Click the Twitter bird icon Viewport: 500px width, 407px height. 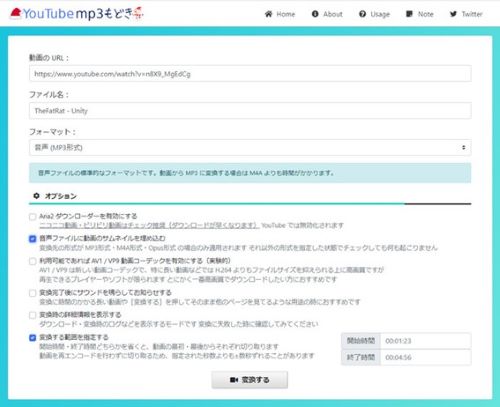tap(453, 14)
